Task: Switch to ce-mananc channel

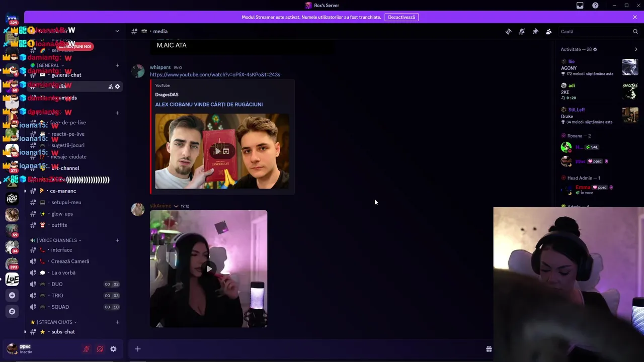Action: [x=74, y=191]
